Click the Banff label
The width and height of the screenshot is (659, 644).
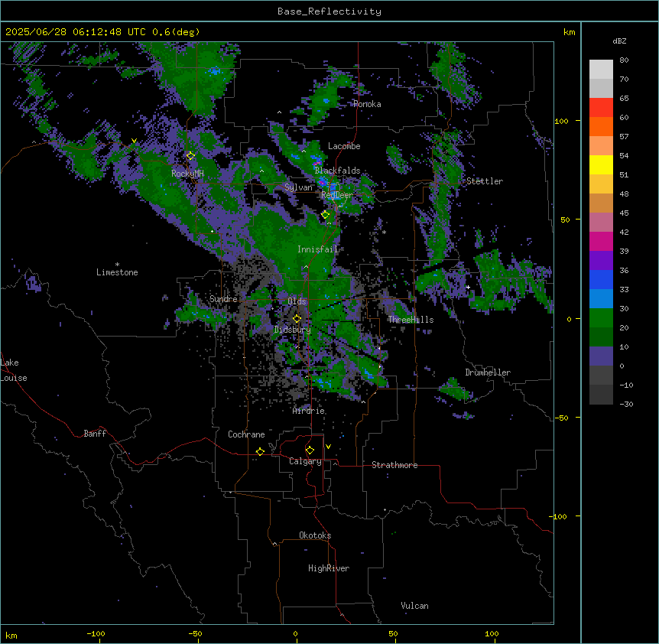tap(95, 434)
